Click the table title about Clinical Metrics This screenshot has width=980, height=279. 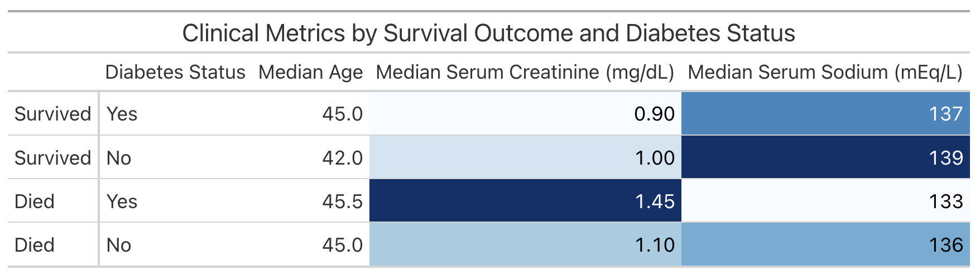point(488,33)
